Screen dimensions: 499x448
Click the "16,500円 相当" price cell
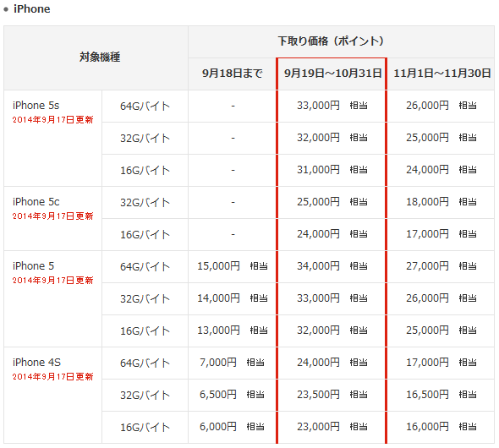441,394
